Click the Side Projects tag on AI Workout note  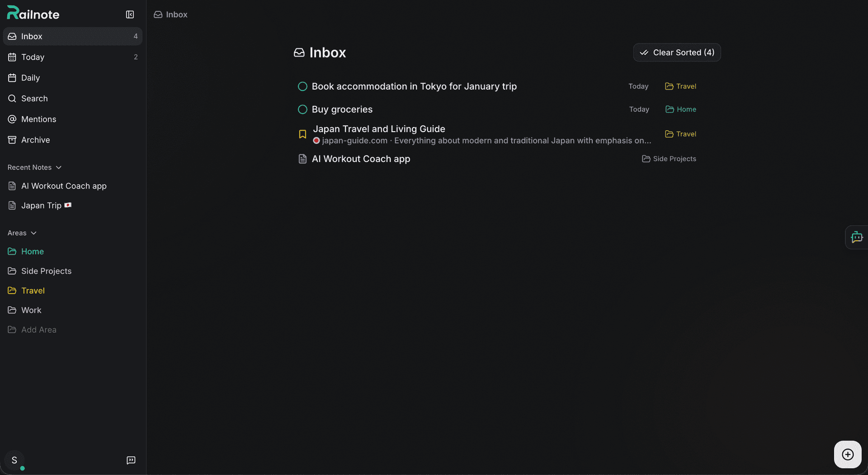[x=669, y=159]
